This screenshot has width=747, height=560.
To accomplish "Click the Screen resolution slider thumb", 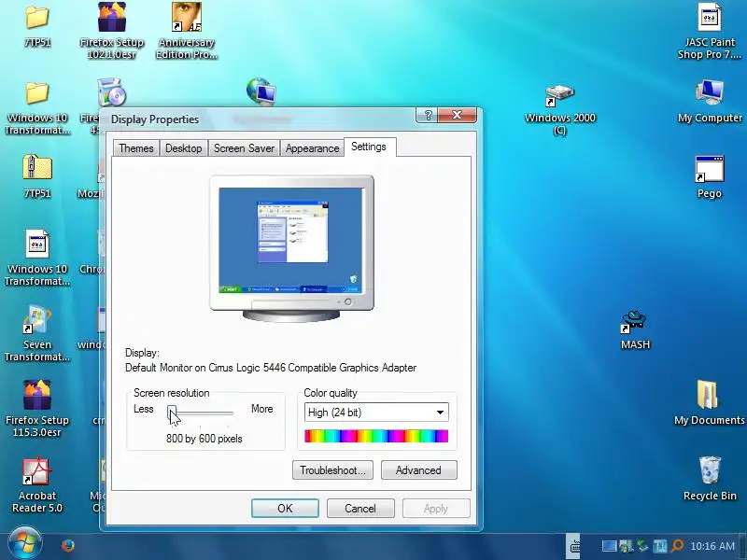I will tap(172, 413).
